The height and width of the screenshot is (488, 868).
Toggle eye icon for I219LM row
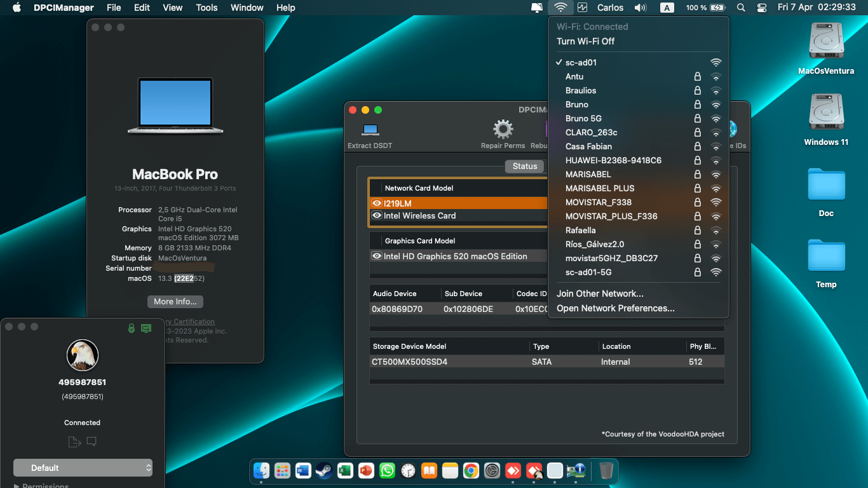click(x=377, y=203)
